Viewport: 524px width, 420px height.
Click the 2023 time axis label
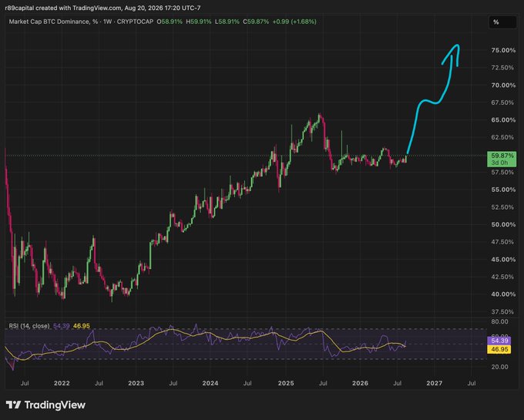click(136, 383)
